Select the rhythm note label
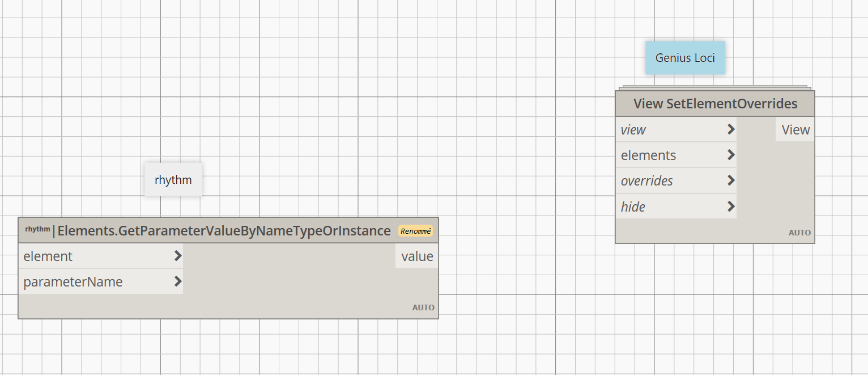Screen dimensions: 868x375 (173, 180)
